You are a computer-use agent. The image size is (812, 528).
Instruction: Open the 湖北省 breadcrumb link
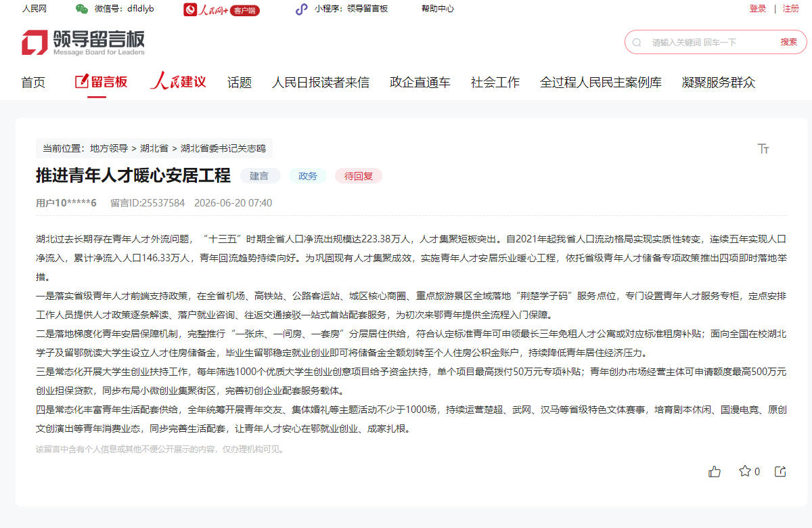point(154,148)
